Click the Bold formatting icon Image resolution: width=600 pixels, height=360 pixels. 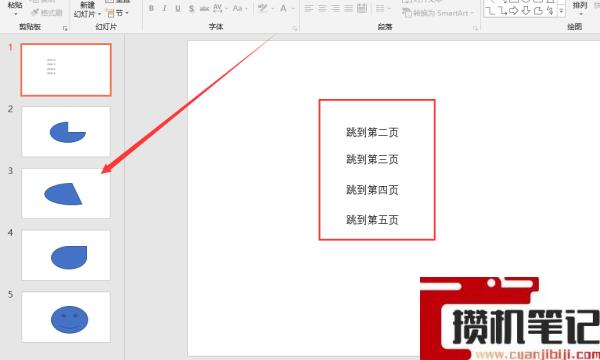[151, 8]
